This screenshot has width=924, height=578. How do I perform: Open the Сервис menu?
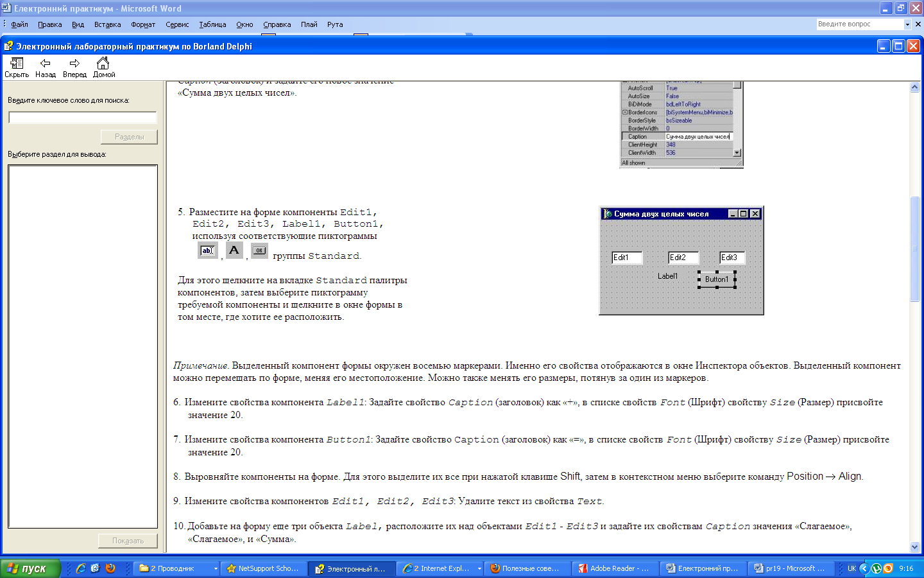tap(177, 24)
